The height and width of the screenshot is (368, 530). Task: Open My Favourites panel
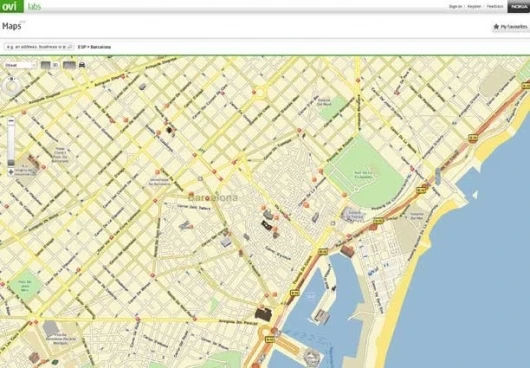(510, 27)
